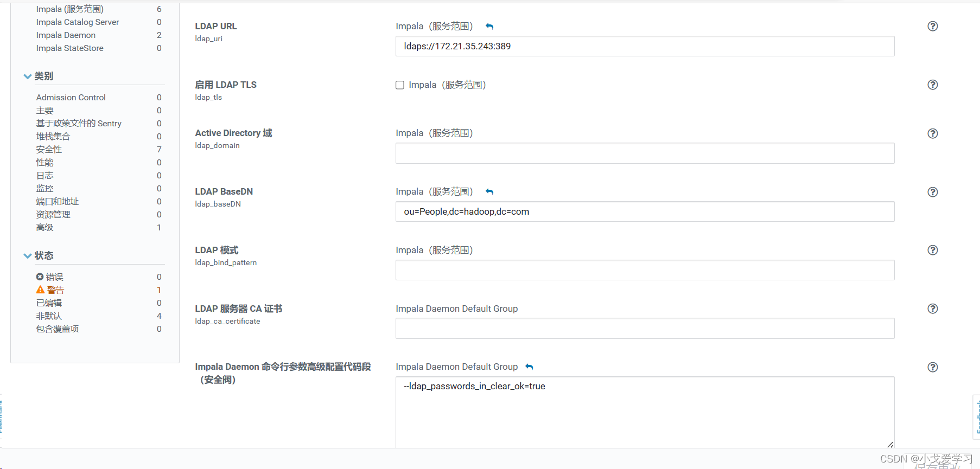Click the LDAP URL input field
980x469 pixels.
point(645,46)
